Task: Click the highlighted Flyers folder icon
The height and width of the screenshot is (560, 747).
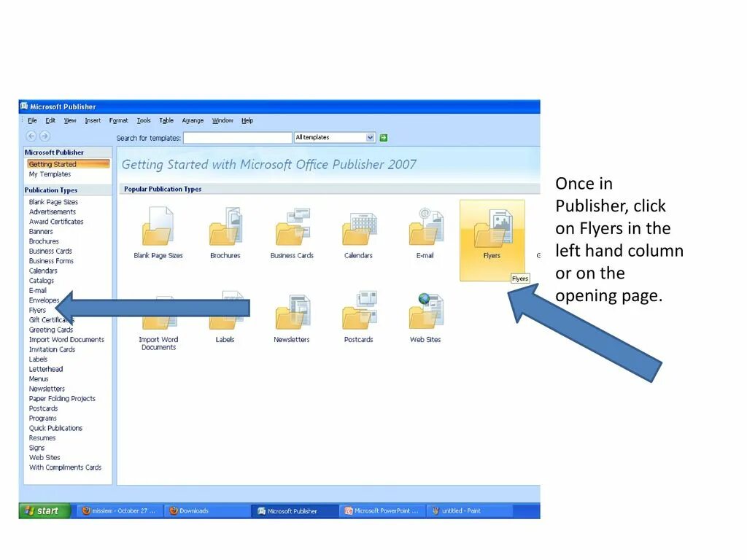Action: click(x=493, y=228)
